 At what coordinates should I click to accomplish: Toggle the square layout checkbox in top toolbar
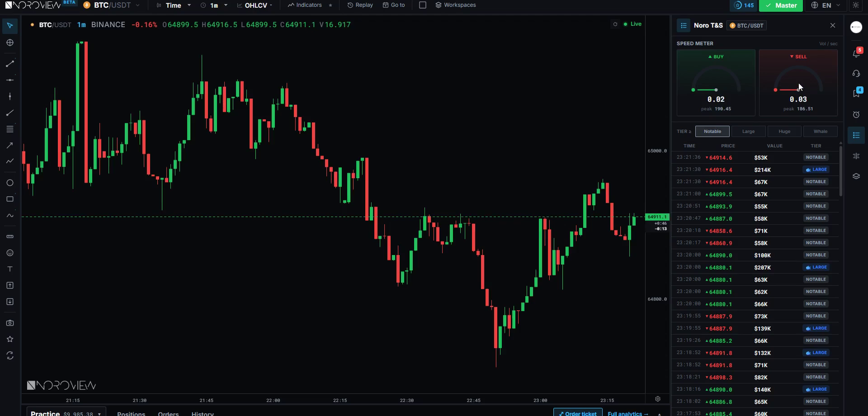click(423, 5)
